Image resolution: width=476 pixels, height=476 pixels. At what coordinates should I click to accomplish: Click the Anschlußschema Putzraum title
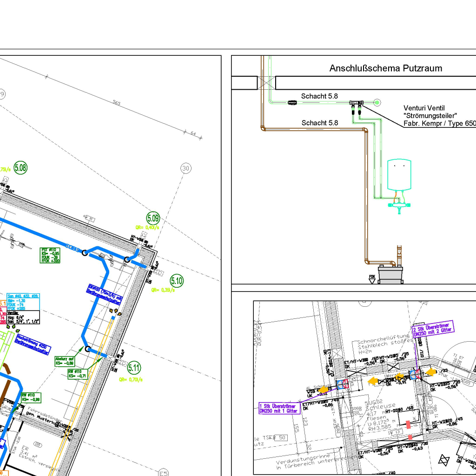386,68
